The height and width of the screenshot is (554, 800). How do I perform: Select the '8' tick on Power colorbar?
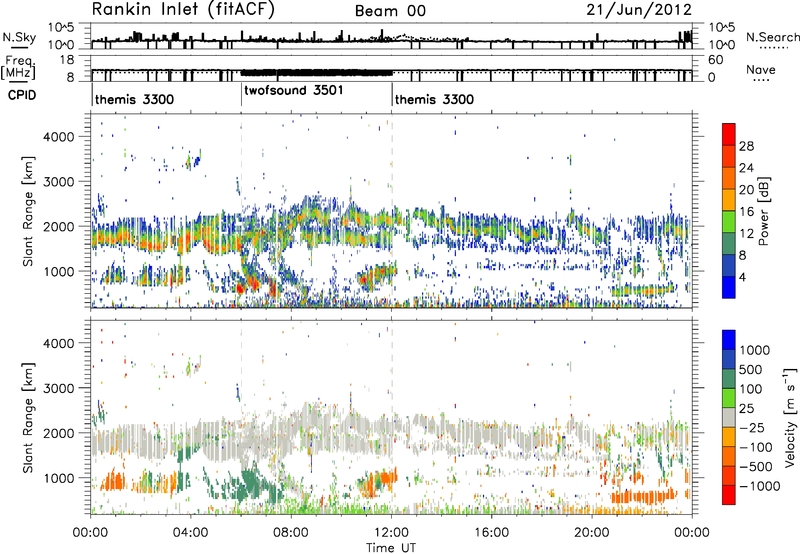click(743, 255)
